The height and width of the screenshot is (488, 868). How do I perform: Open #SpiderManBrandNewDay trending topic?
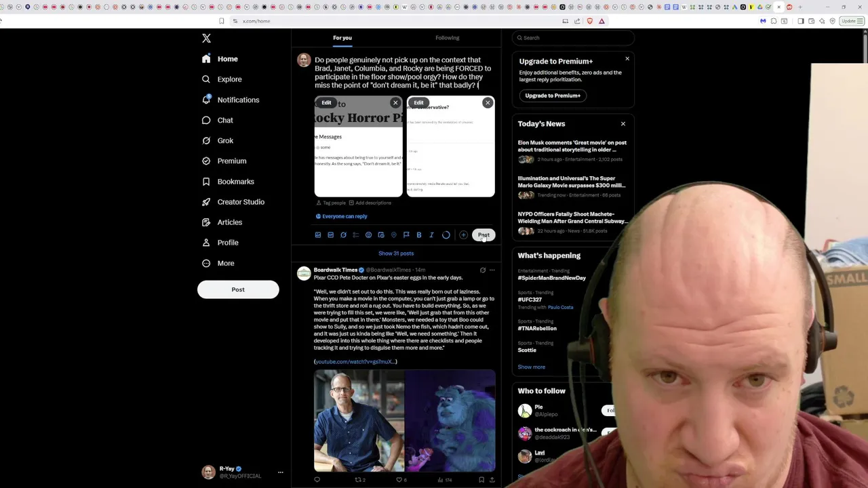click(x=552, y=278)
